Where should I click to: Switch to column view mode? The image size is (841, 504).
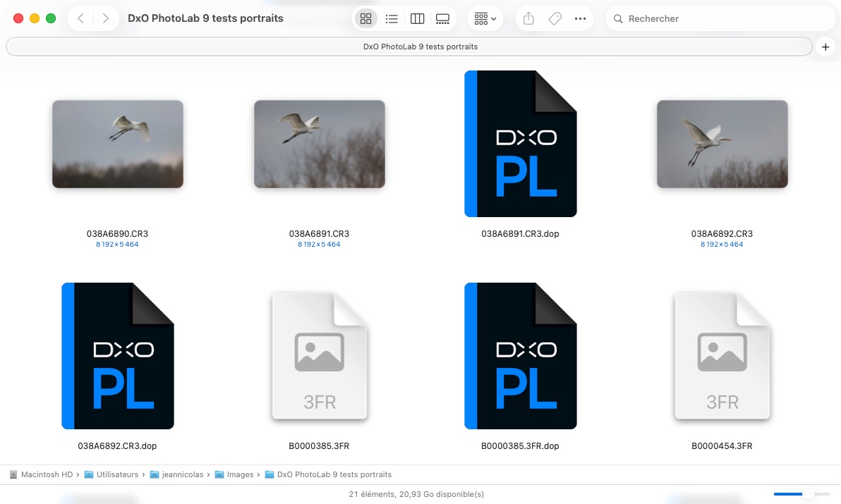click(417, 19)
